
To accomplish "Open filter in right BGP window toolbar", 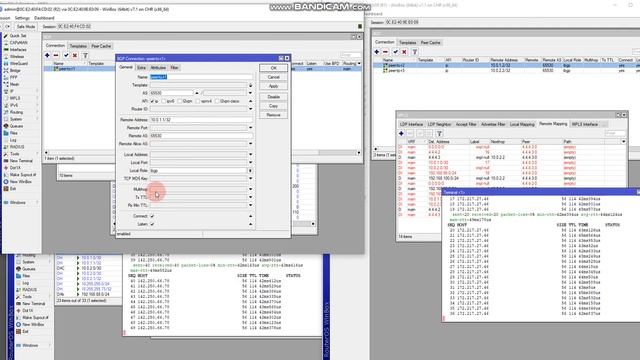I will click(x=415, y=52).
